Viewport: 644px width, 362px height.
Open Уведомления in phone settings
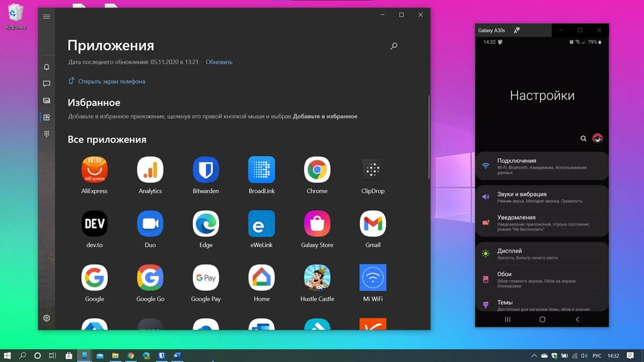point(542,223)
